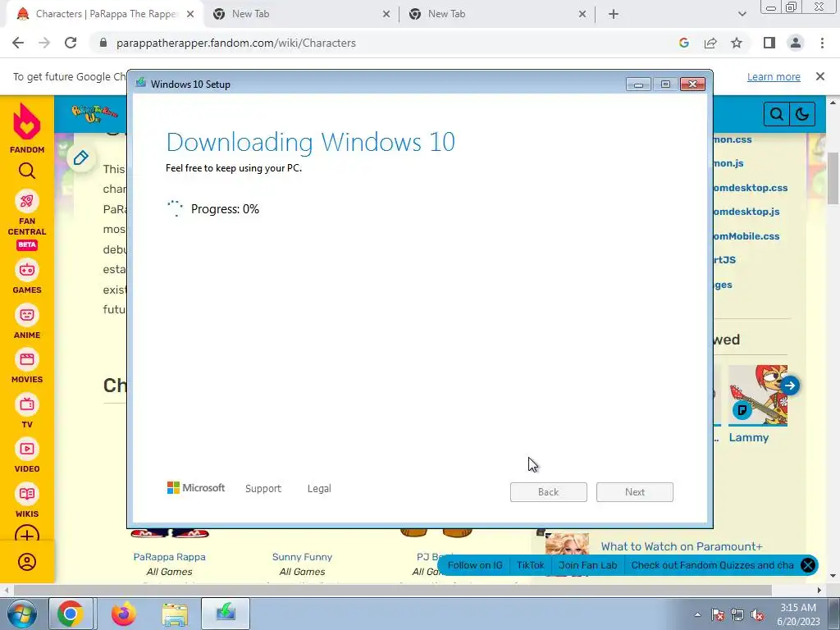Click the pencil edit icon on the wiki page

pyautogui.click(x=81, y=158)
